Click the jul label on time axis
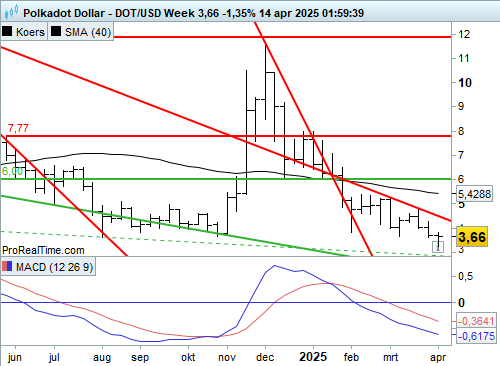 coord(54,357)
